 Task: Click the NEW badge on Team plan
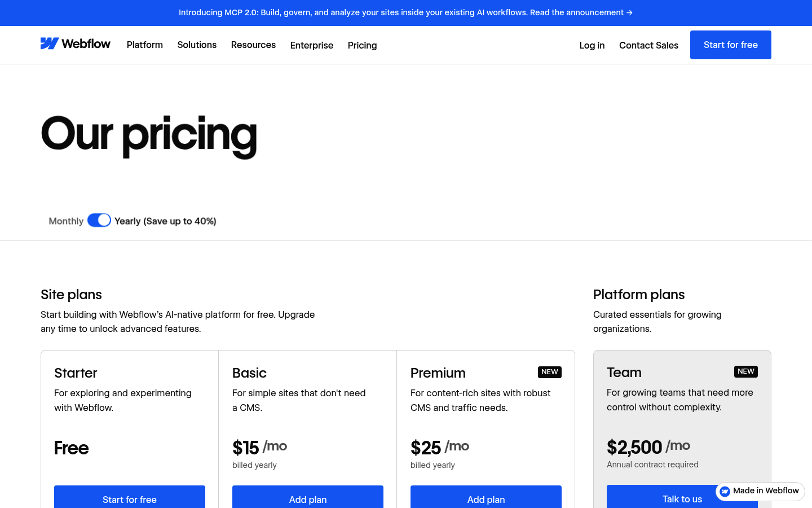[746, 371]
